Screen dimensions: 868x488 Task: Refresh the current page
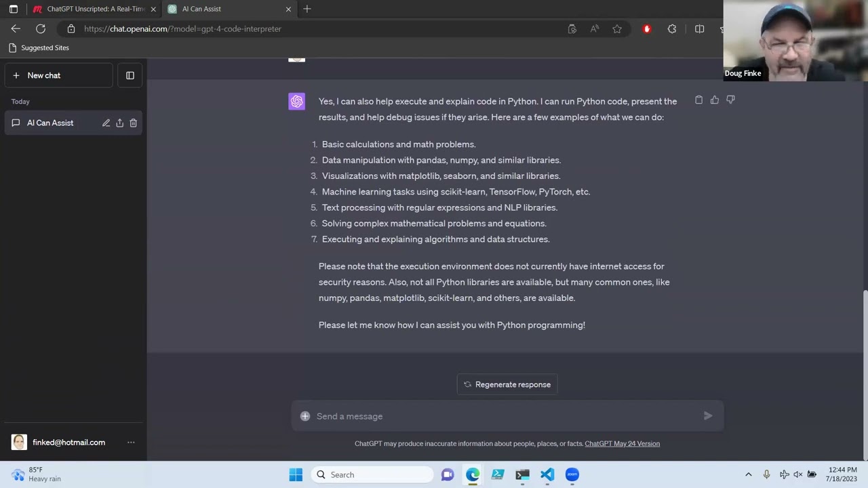[41, 28]
